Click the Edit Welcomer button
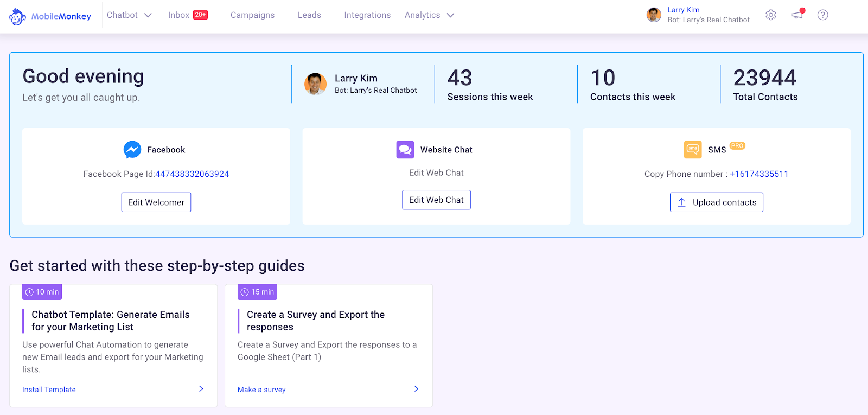 156,202
